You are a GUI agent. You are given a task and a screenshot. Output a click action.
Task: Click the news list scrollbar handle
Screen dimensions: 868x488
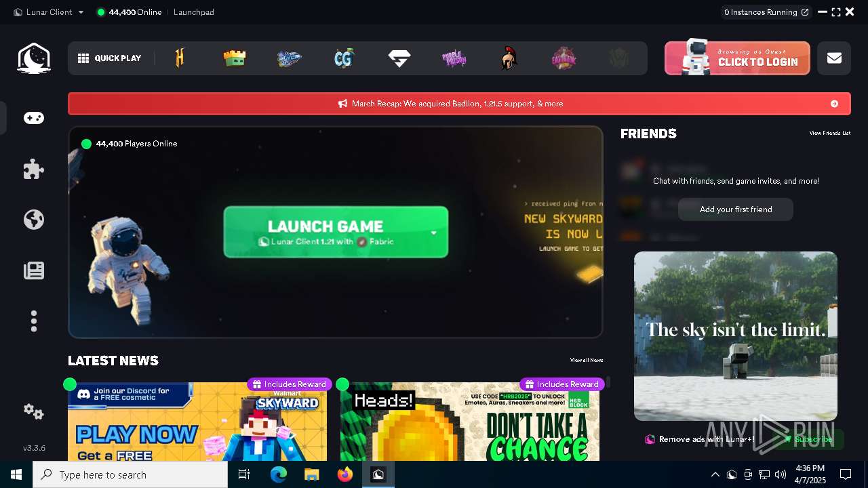point(608,382)
